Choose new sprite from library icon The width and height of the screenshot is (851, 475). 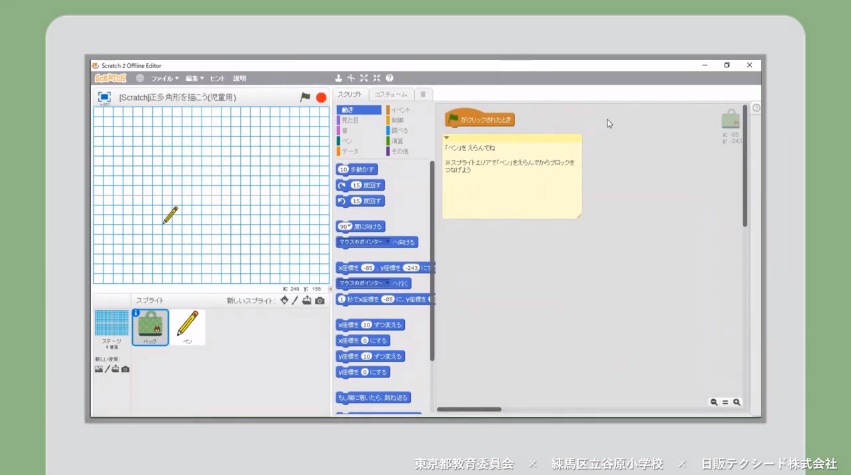pyautogui.click(x=284, y=300)
